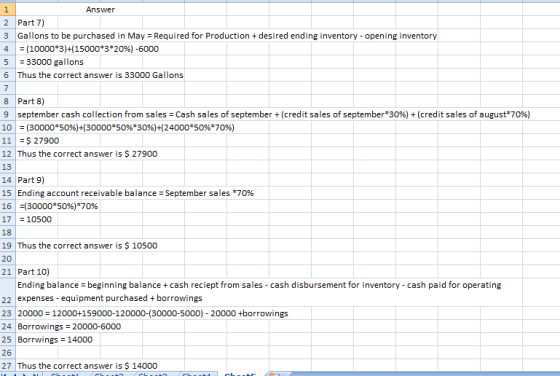Select the '20000 = 12000+159000-120000' equation cell
Image resolution: width=560 pixels, height=376 pixels.
(153, 314)
